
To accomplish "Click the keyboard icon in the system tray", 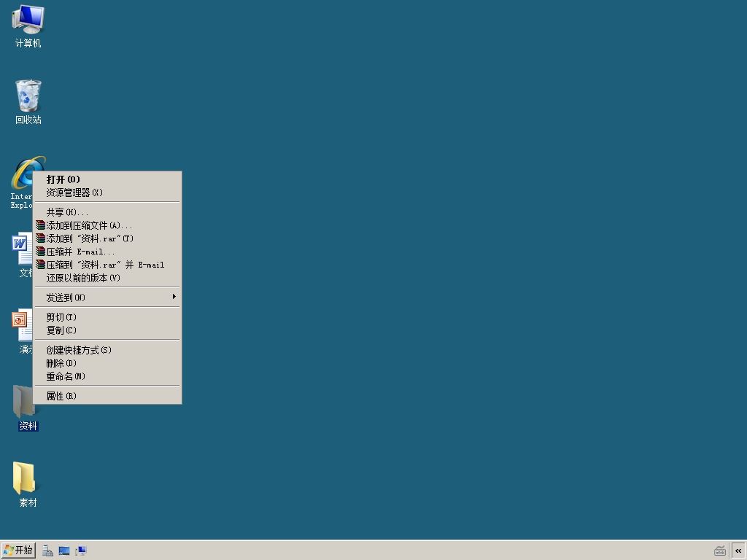I will click(720, 551).
